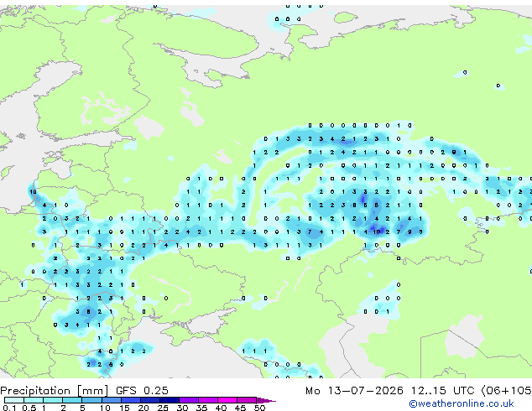Click the legend label "20"
Image resolution: width=532 pixels, height=411 pixels.
pyautogui.click(x=143, y=408)
